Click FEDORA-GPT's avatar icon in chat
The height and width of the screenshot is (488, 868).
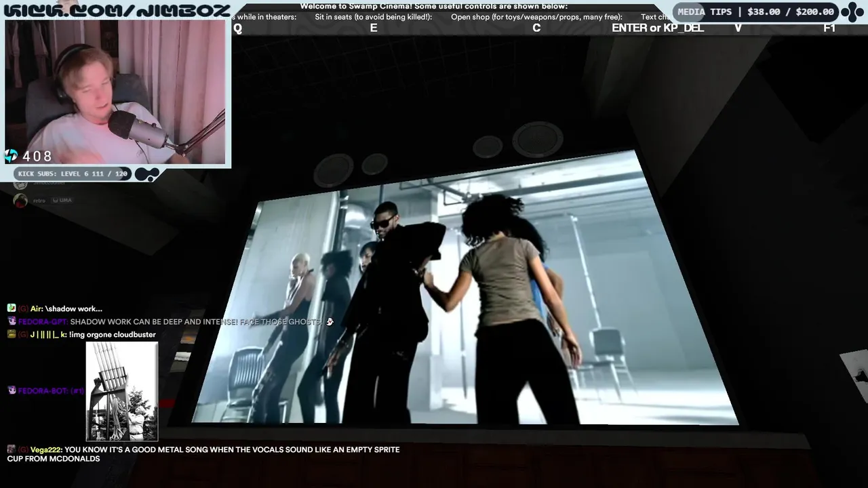(x=12, y=321)
